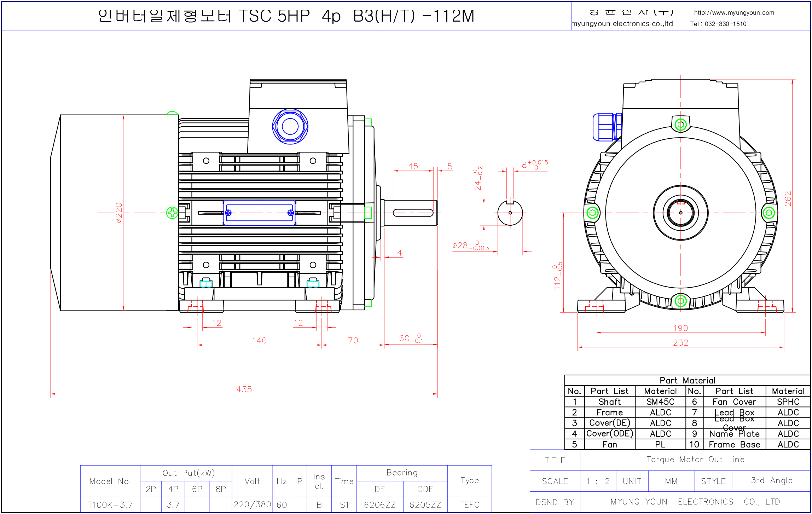The image size is (812, 514).
Task: Select the ø220 fan cover diameter dimension
Action: click(x=119, y=213)
